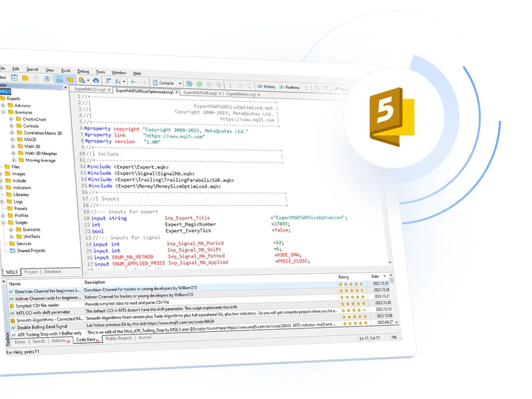Expand the Controls folder node

12,126
